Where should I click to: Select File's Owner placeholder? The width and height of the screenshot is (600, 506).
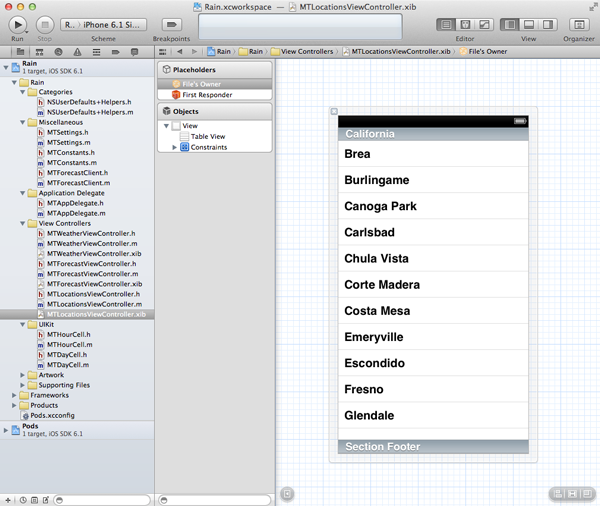click(215, 84)
